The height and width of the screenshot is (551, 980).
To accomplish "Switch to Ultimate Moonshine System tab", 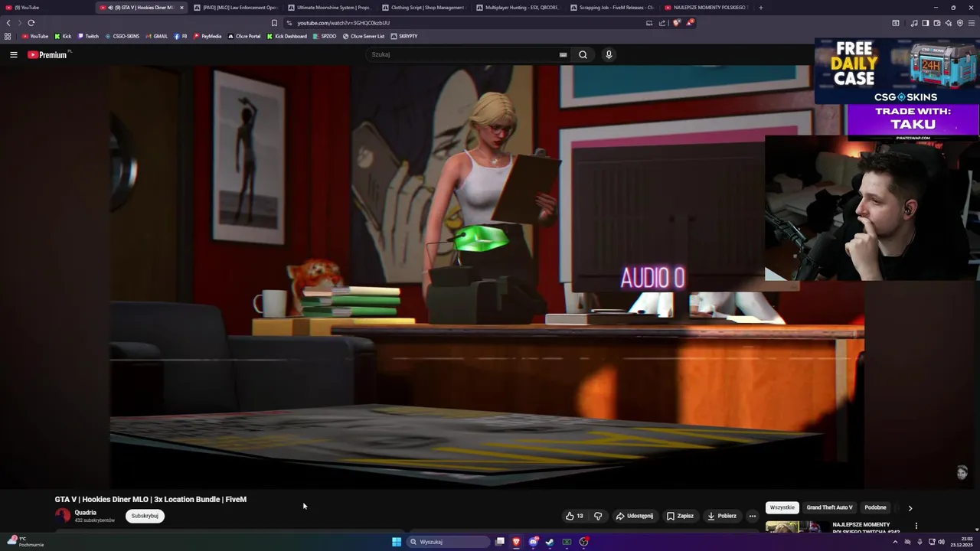I will (328, 8).
